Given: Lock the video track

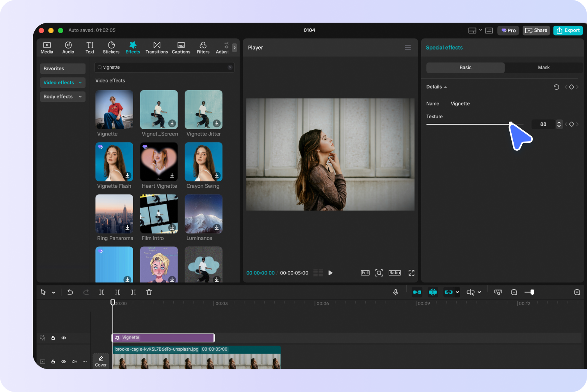Looking at the screenshot, I should [x=53, y=362].
